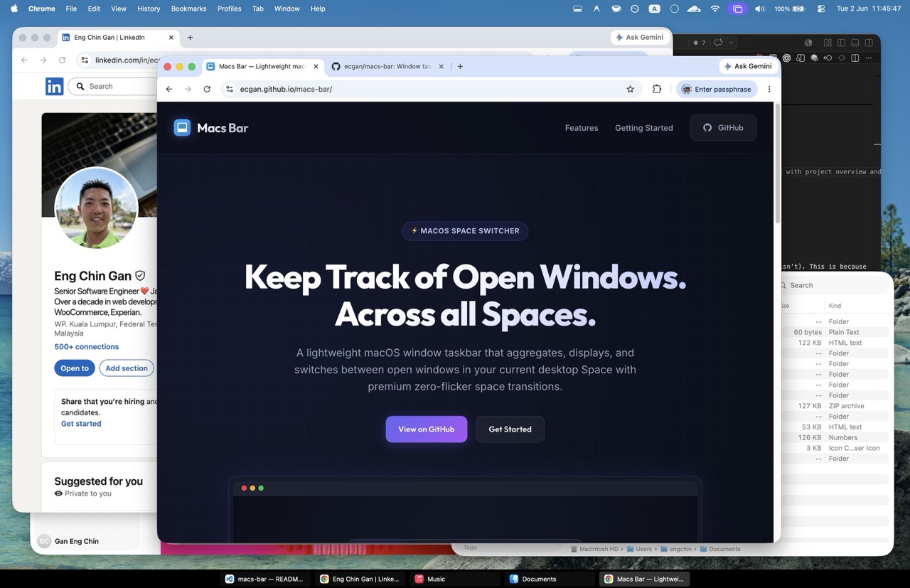Click the GitHub button in the page header
The height and width of the screenshot is (588, 910).
723,128
